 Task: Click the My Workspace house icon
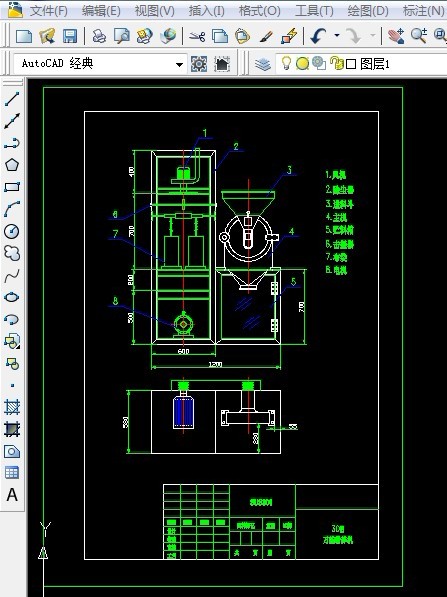click(222, 64)
